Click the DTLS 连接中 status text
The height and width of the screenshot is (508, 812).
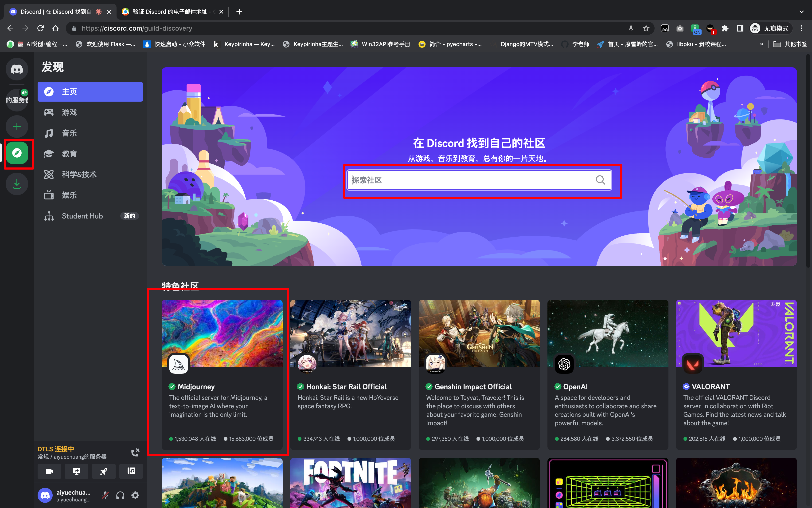pos(56,449)
